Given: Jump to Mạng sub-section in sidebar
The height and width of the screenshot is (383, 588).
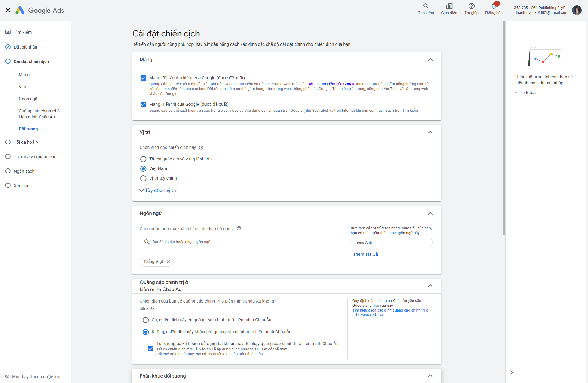Looking at the screenshot, I should 24,75.
